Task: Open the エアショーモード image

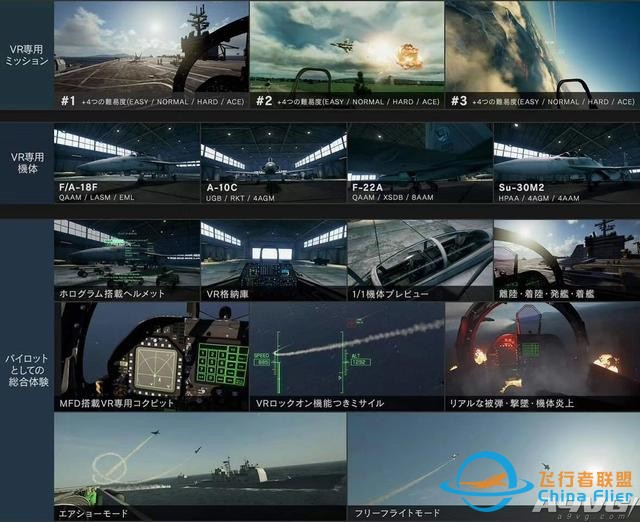Action: coord(200,466)
